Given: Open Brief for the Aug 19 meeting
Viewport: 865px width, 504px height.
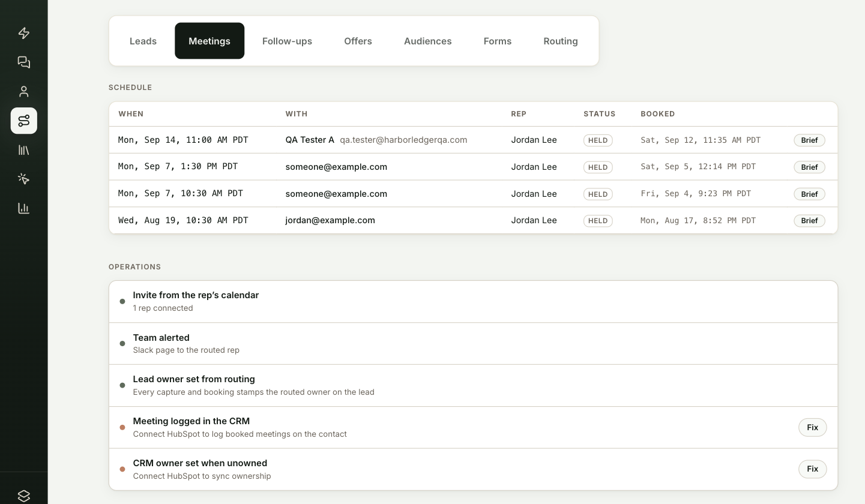Looking at the screenshot, I should 809,220.
